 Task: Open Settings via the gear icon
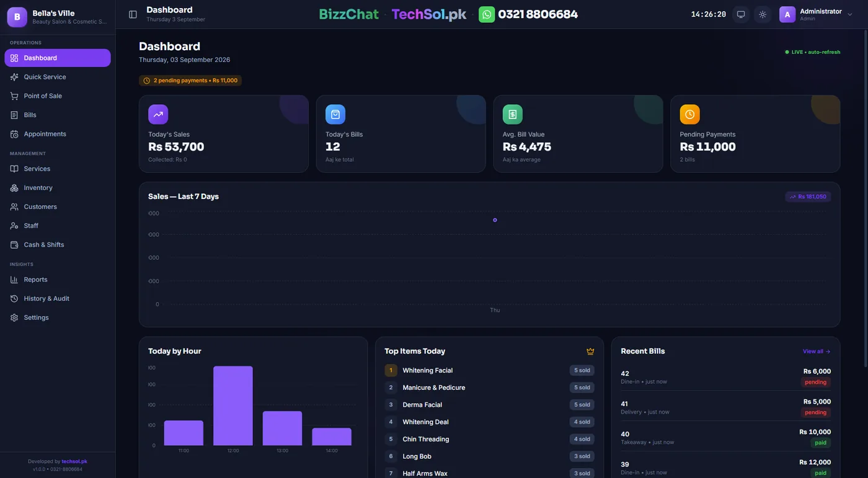pyautogui.click(x=14, y=317)
